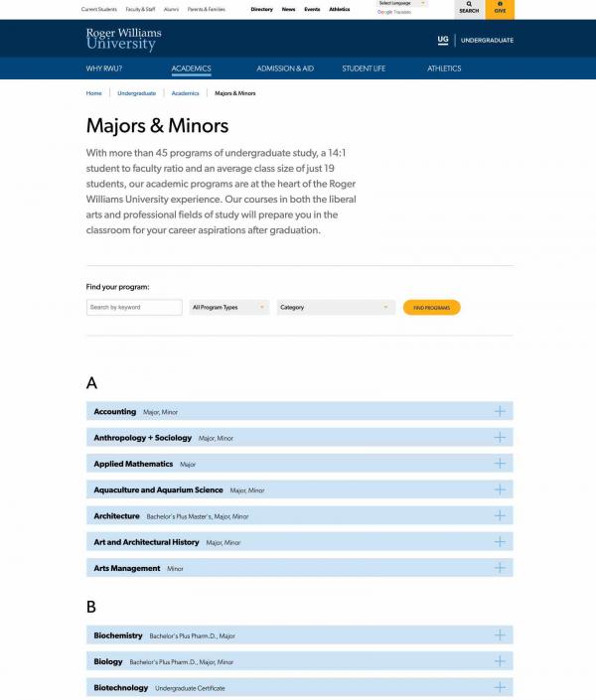Click plus icon on Aquaculture and Aquarium Science
The image size is (596, 700).
click(x=500, y=490)
